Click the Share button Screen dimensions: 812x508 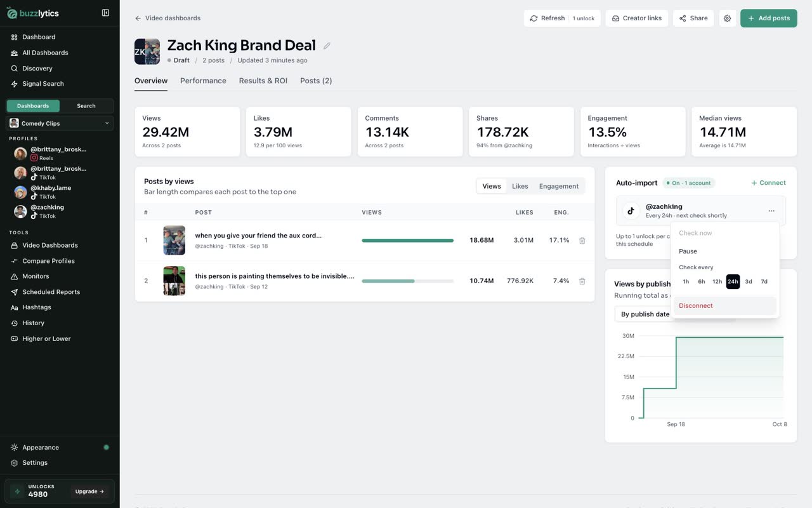click(x=693, y=18)
